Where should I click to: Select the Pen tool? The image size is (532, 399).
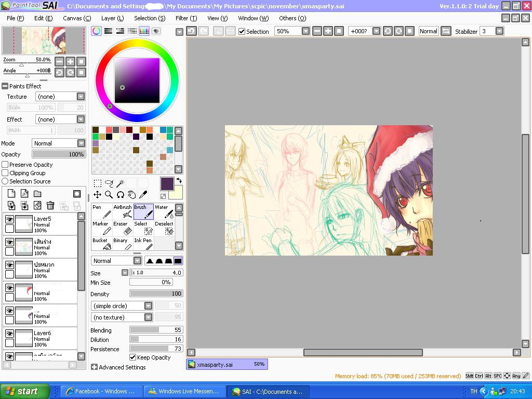click(x=102, y=211)
